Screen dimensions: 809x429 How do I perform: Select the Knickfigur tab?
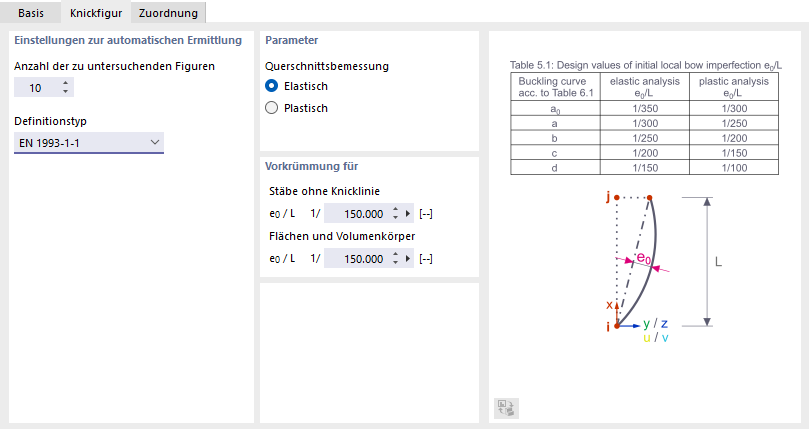click(x=96, y=13)
